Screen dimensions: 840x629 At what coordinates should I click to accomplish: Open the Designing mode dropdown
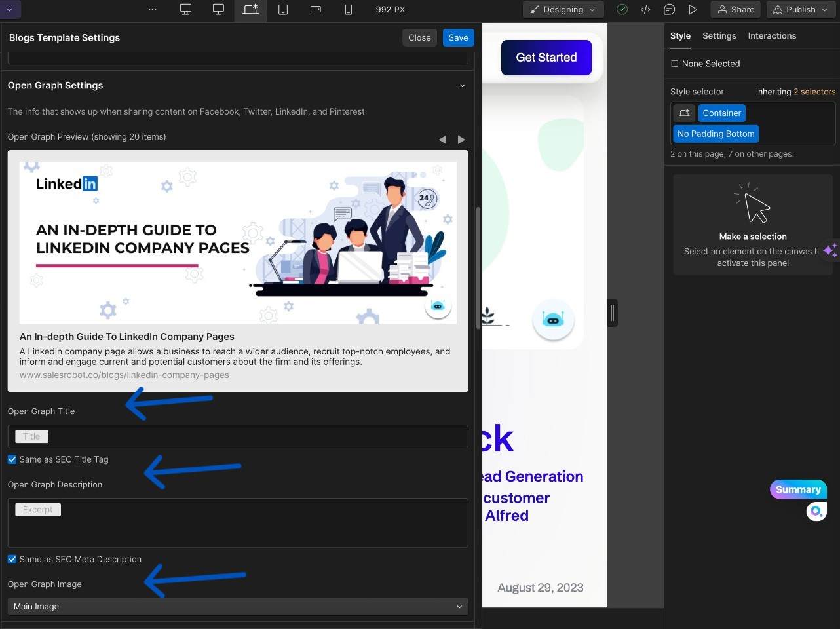(x=562, y=9)
